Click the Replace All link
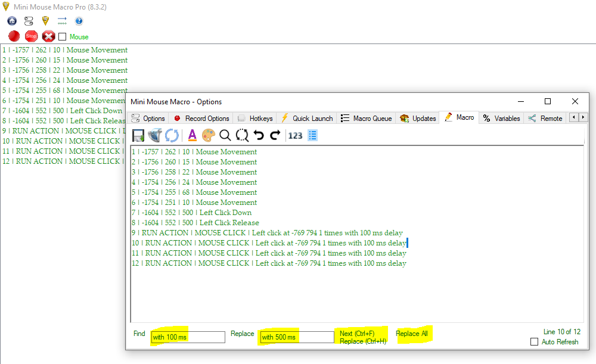Viewport: 596px width, 364px height. (x=412, y=333)
